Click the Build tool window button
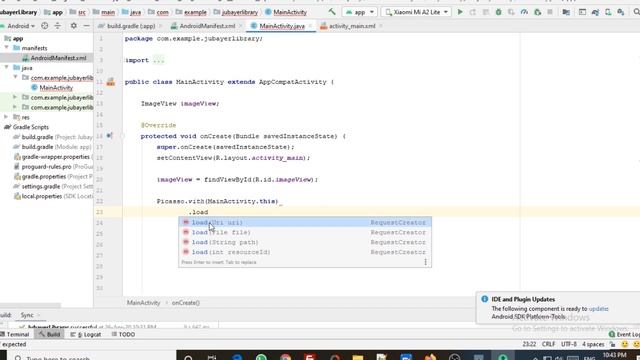This screenshot has height=360, width=640. pyautogui.click(x=50, y=334)
